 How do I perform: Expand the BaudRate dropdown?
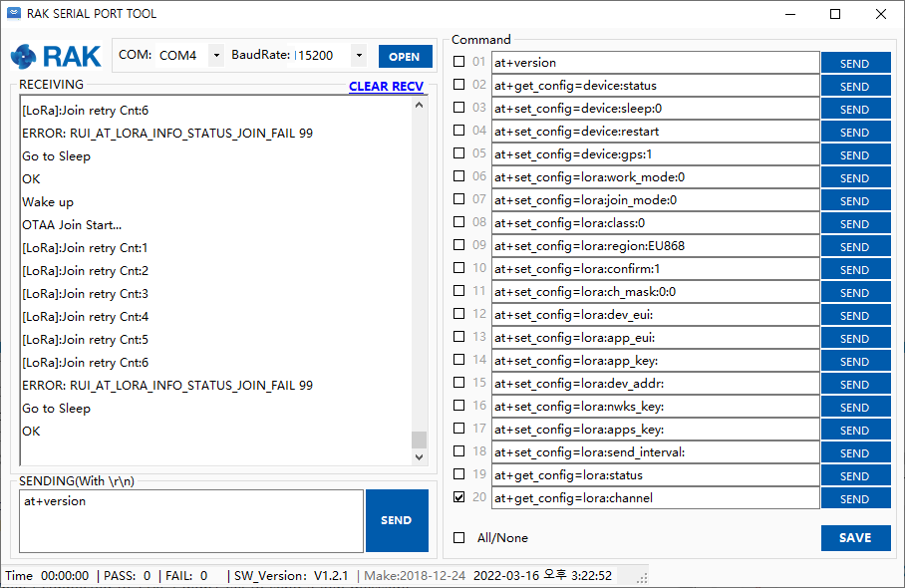(x=359, y=56)
